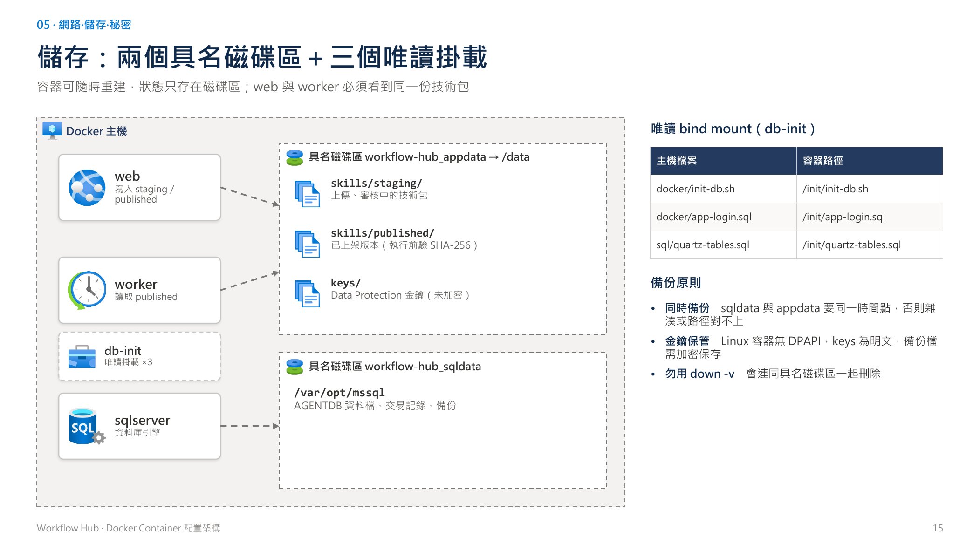Click the 勿用 down -v bullet label

click(x=699, y=374)
